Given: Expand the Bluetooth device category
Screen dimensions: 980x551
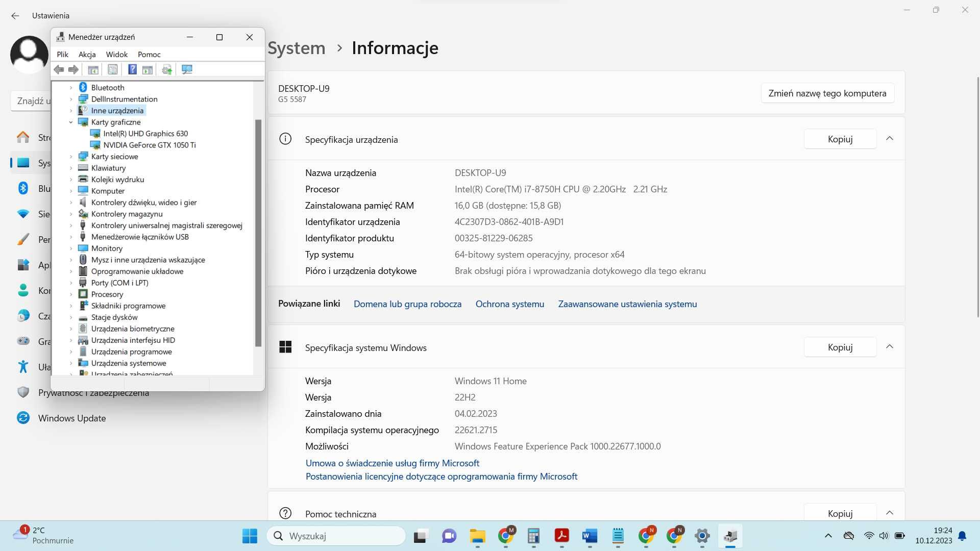Looking at the screenshot, I should coord(71,88).
